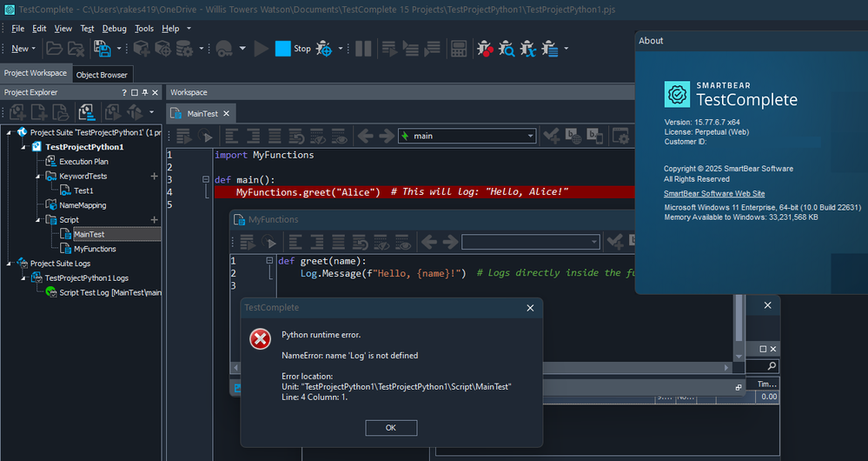The width and height of the screenshot is (868, 461).
Task: Click the Save All floppy disk icon
Action: point(102,49)
